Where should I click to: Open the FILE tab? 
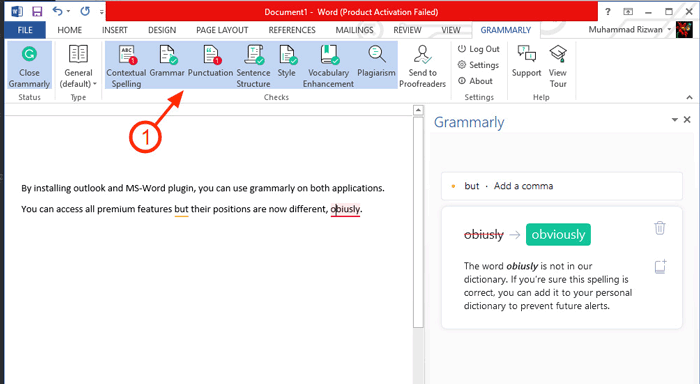click(x=25, y=30)
